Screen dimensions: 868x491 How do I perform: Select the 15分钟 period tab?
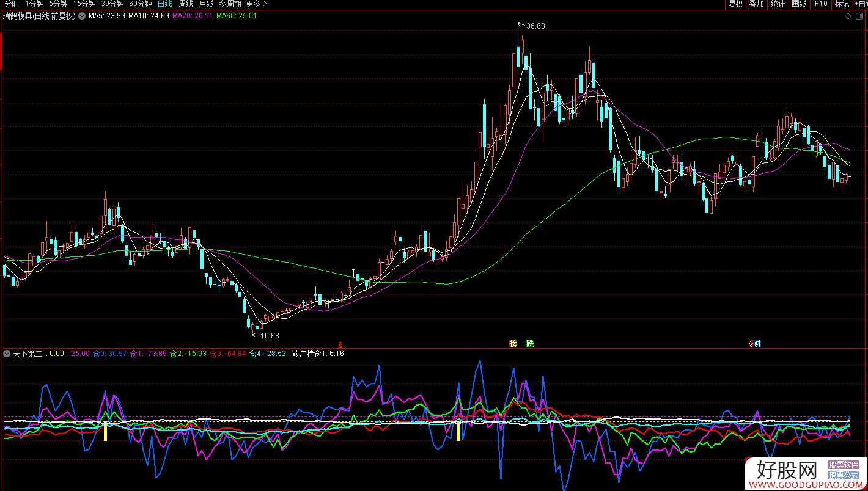click(84, 4)
